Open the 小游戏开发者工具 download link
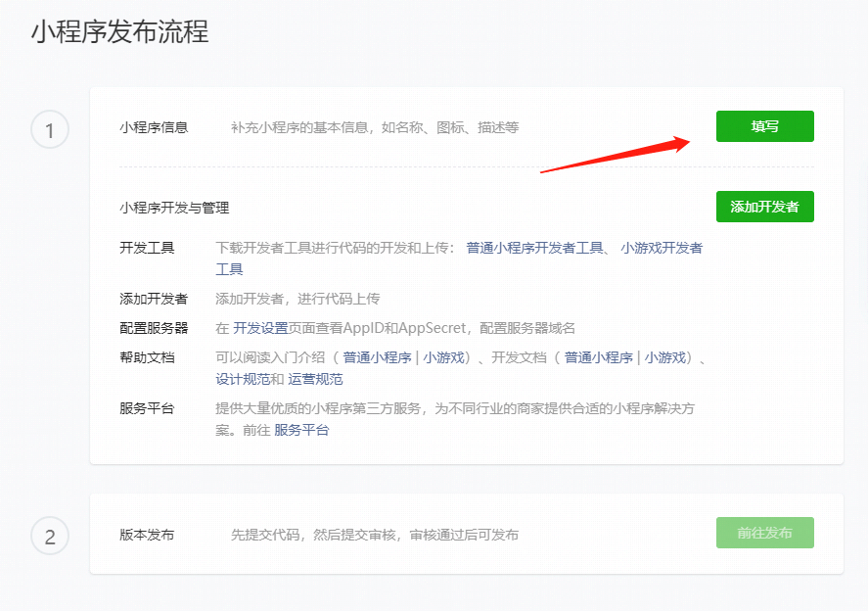The image size is (868, 611). click(661, 248)
